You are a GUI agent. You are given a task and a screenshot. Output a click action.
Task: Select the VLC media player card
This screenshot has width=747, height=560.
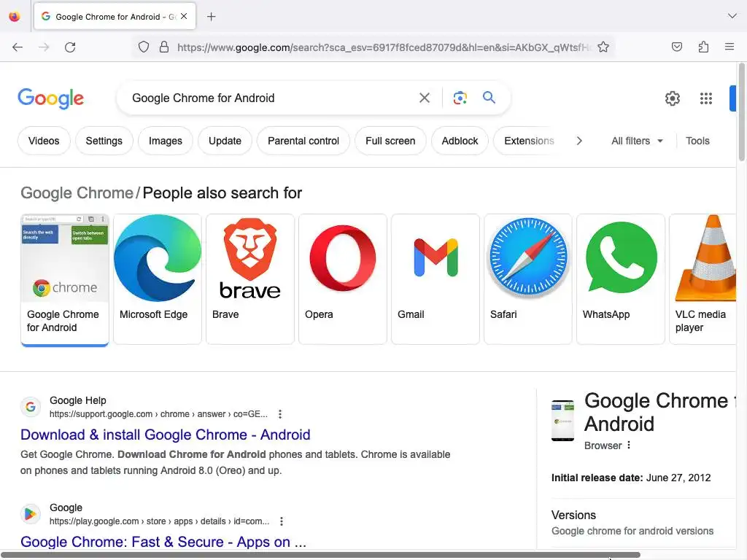coord(703,279)
